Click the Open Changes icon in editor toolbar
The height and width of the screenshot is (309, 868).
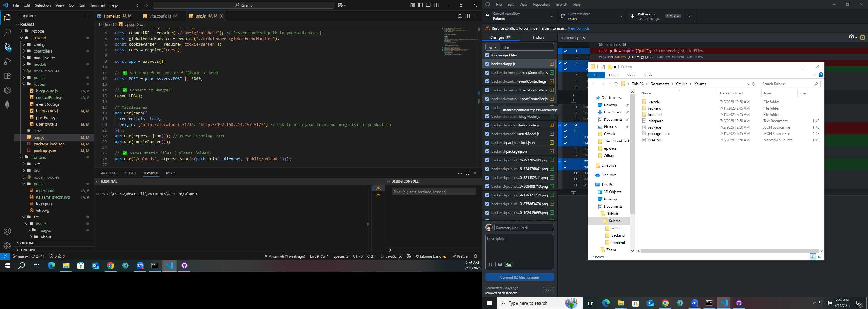[460, 16]
